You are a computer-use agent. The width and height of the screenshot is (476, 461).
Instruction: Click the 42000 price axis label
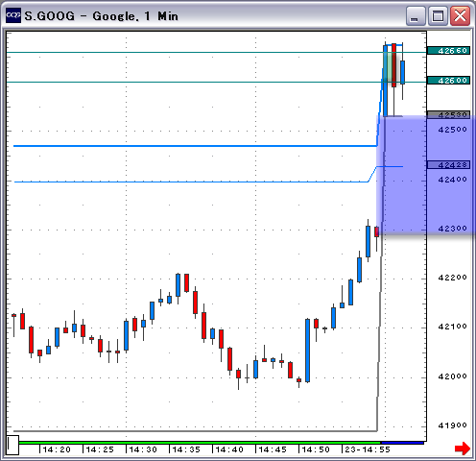(x=452, y=376)
